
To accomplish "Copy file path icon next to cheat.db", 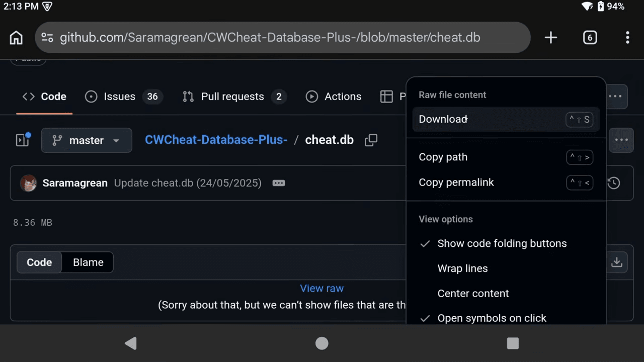I will 371,140.
